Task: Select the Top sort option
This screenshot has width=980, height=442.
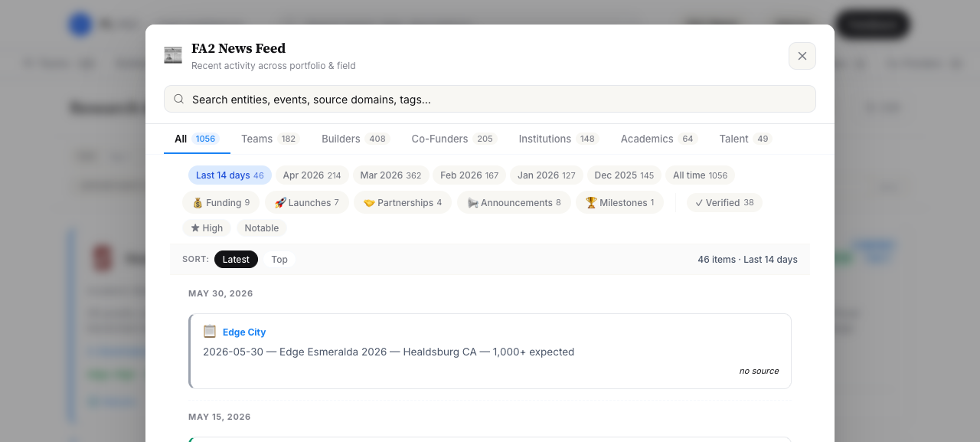Action: pyautogui.click(x=279, y=260)
